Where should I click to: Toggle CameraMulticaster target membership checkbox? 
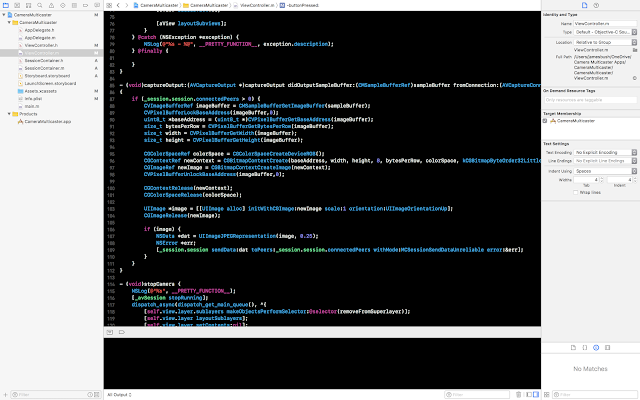(545, 121)
